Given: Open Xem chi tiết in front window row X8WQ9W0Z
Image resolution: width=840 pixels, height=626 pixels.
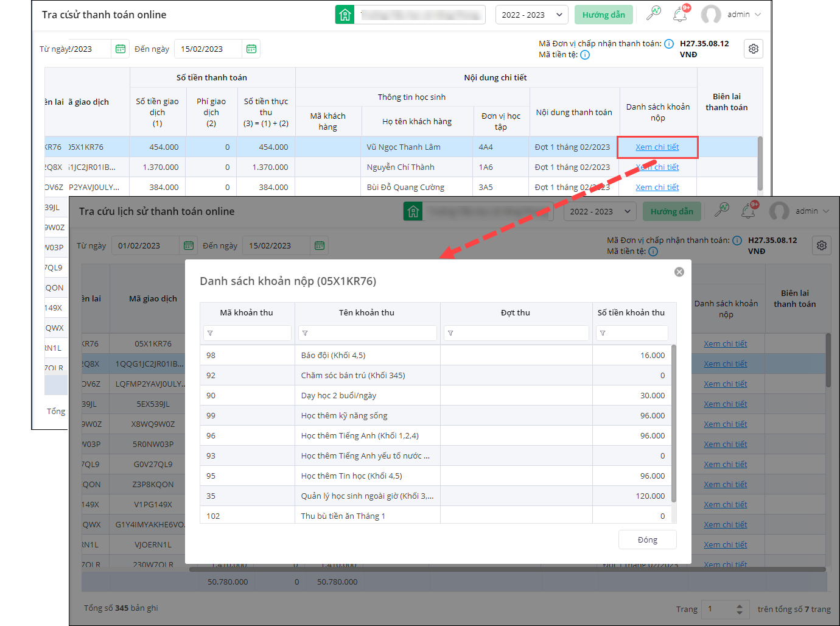Looking at the screenshot, I should (726, 424).
